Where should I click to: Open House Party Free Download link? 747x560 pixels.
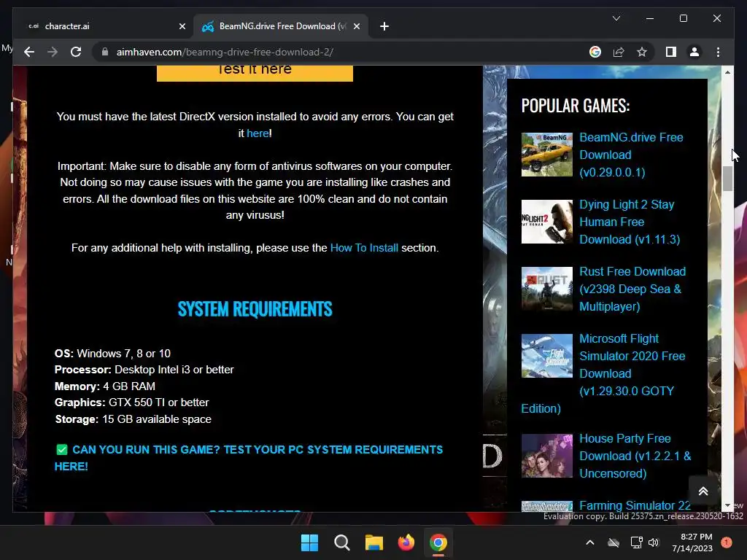tap(635, 456)
